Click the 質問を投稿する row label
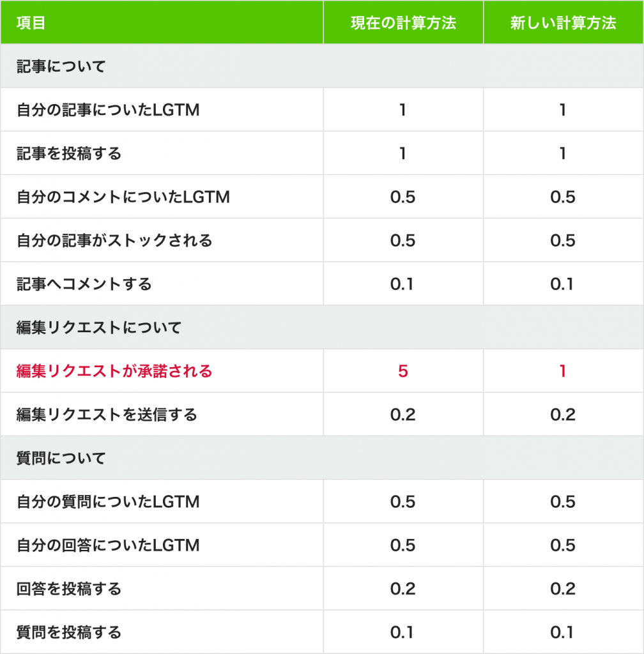Image resolution: width=644 pixels, height=654 pixels. (69, 632)
